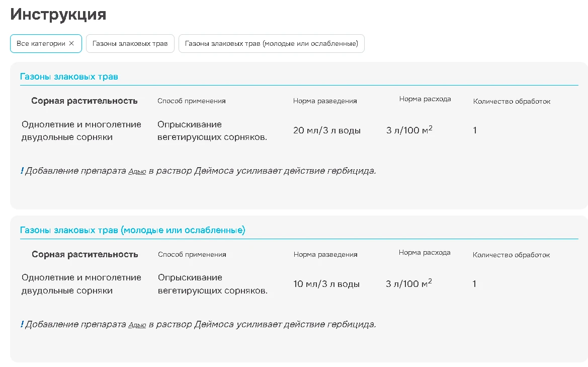
Task: Click 'Способ применения' header in the first table
Action: [192, 101]
